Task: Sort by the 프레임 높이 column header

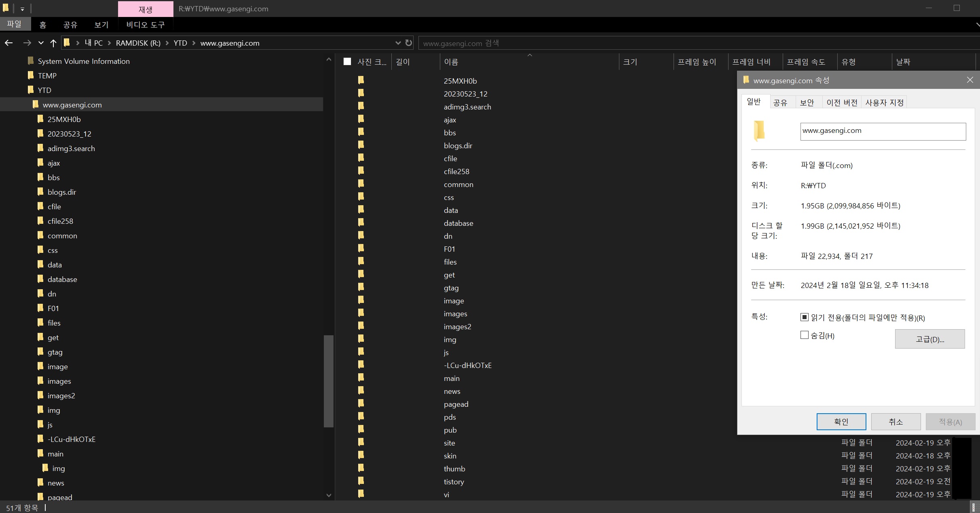Action: [701, 62]
